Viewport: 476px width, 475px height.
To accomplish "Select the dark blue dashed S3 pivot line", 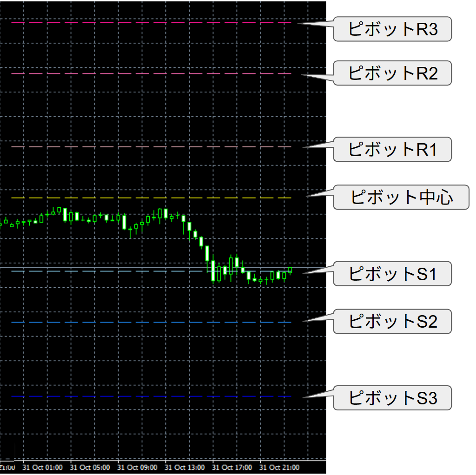I will (151, 396).
